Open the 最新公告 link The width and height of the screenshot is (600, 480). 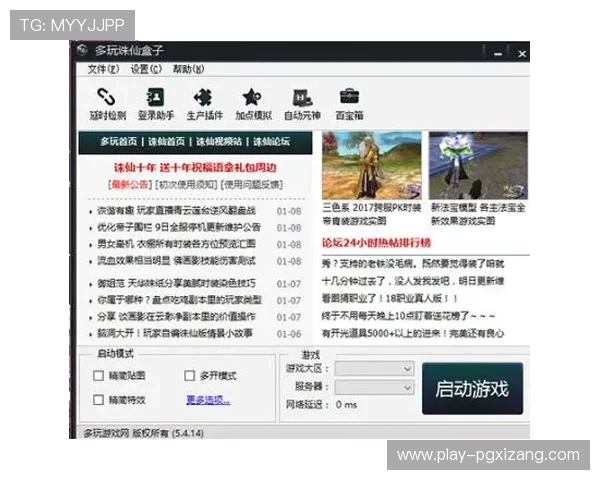130,185
